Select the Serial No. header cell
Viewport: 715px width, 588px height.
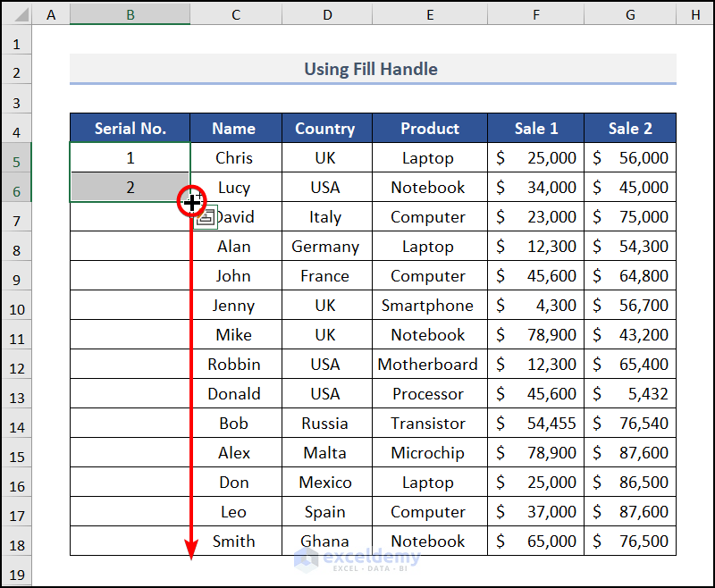click(x=130, y=128)
